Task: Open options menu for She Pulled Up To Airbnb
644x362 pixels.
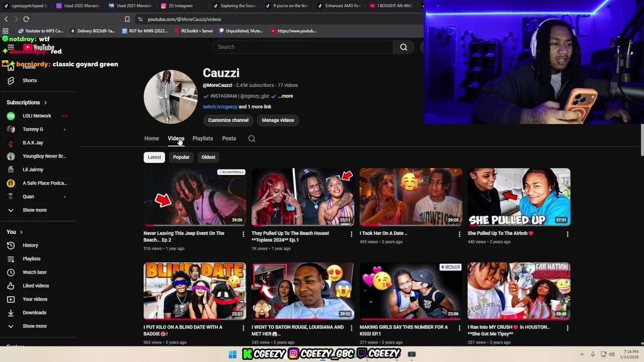Action: (x=568, y=234)
